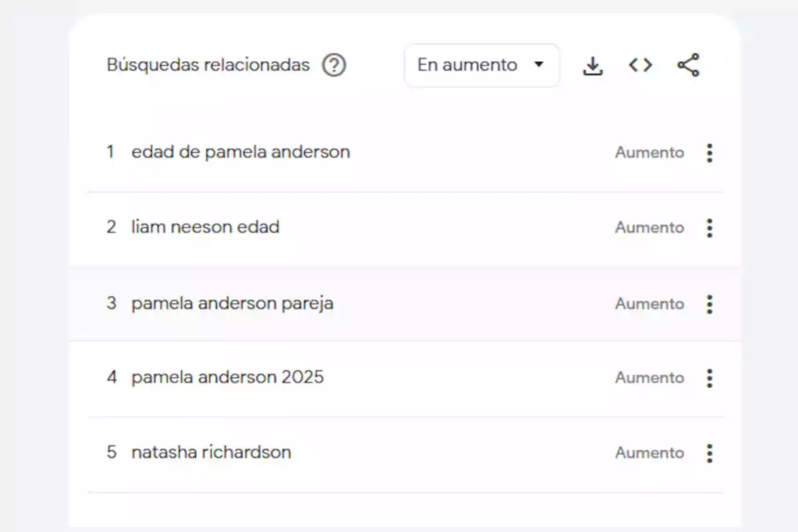Select query natasha richardson
The width and height of the screenshot is (798, 532).
211,453
